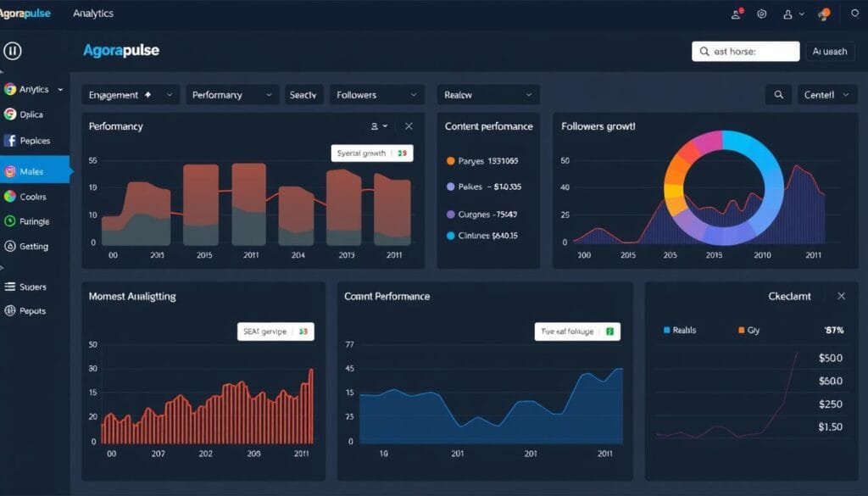Click the Seacly button

303,95
